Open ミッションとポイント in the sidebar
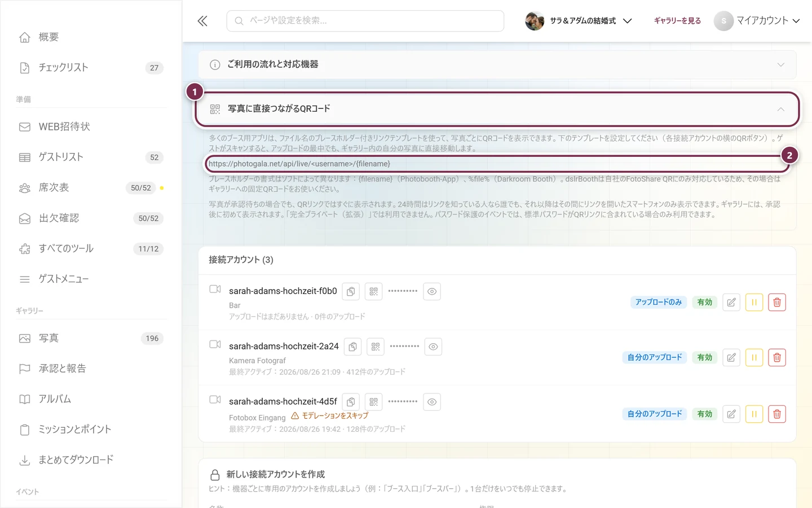 pos(91,430)
